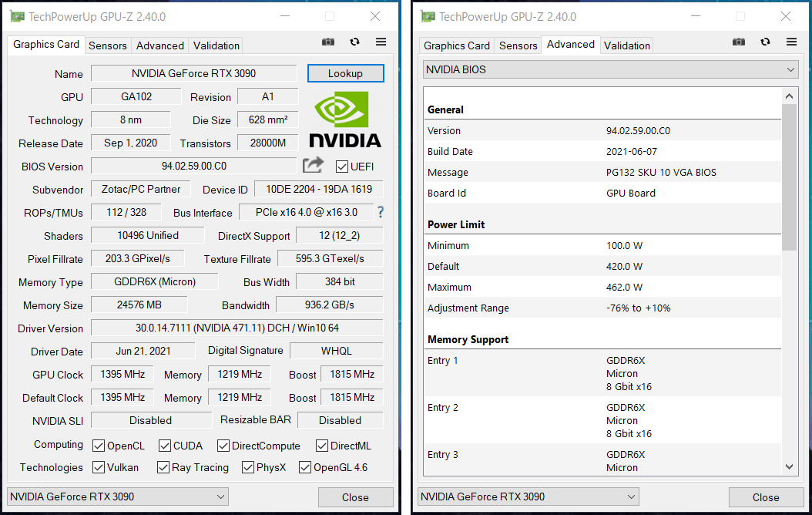812x515 pixels.
Task: Click the NVIDIA SLI Disabled field
Action: [x=151, y=420]
